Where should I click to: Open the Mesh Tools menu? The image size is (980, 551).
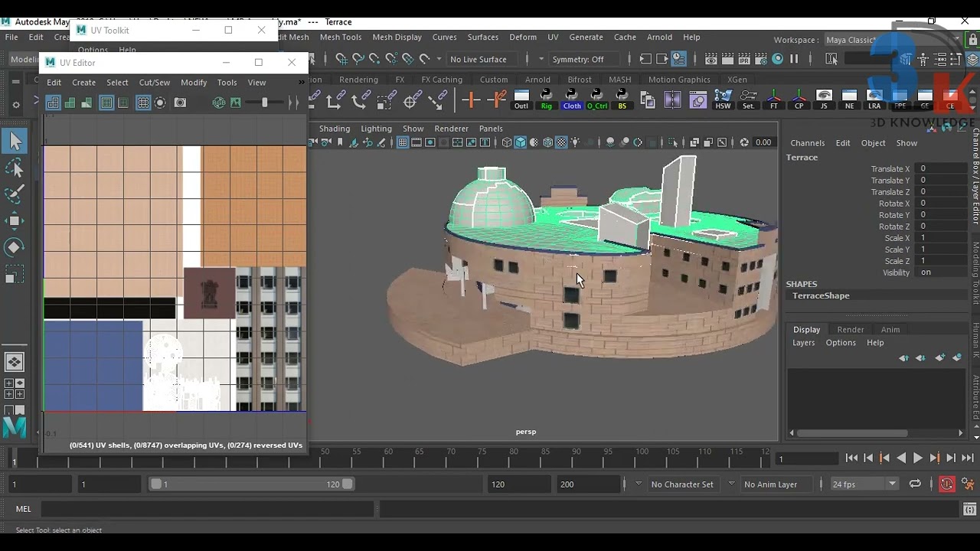click(341, 37)
